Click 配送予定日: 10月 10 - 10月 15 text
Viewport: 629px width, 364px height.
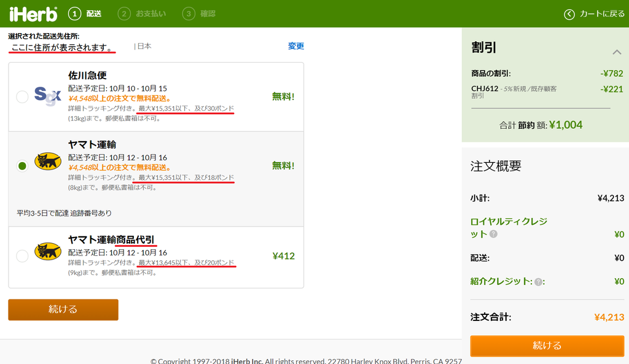coord(117,88)
